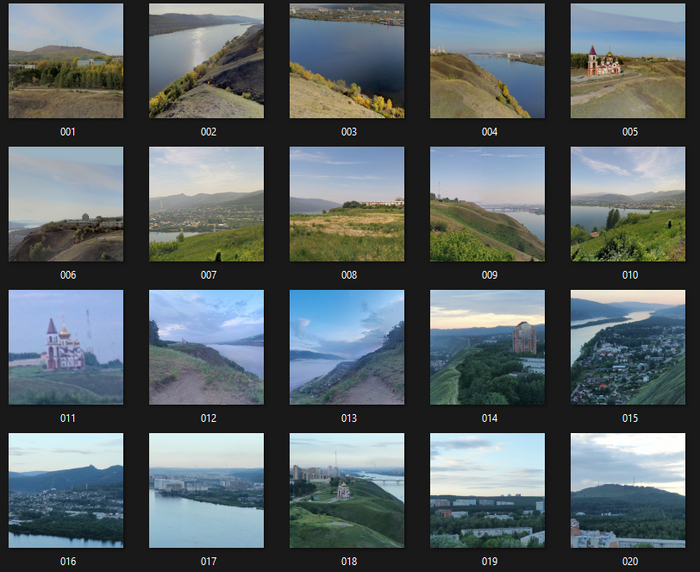The width and height of the screenshot is (700, 572).
Task: Select thumbnail image 018
Action: 347,490
